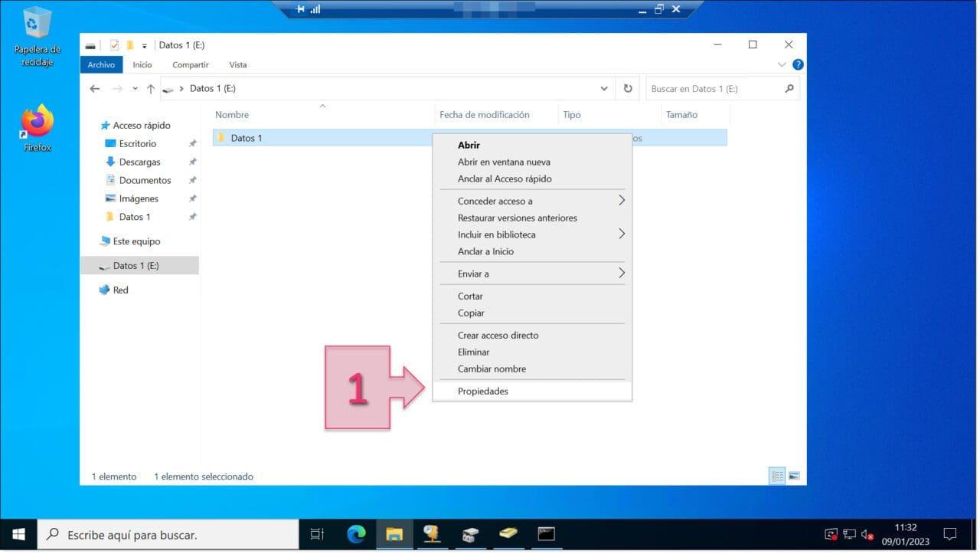Open address bar history dropdown
Screen dimensions: 980x554
pos(604,89)
